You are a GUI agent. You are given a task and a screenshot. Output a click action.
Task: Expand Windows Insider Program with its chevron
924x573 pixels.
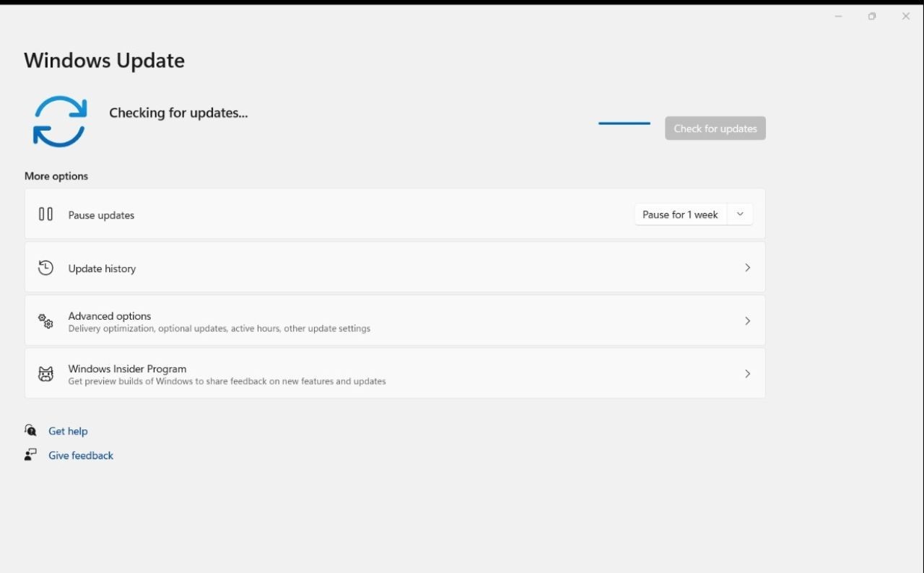pyautogui.click(x=748, y=374)
